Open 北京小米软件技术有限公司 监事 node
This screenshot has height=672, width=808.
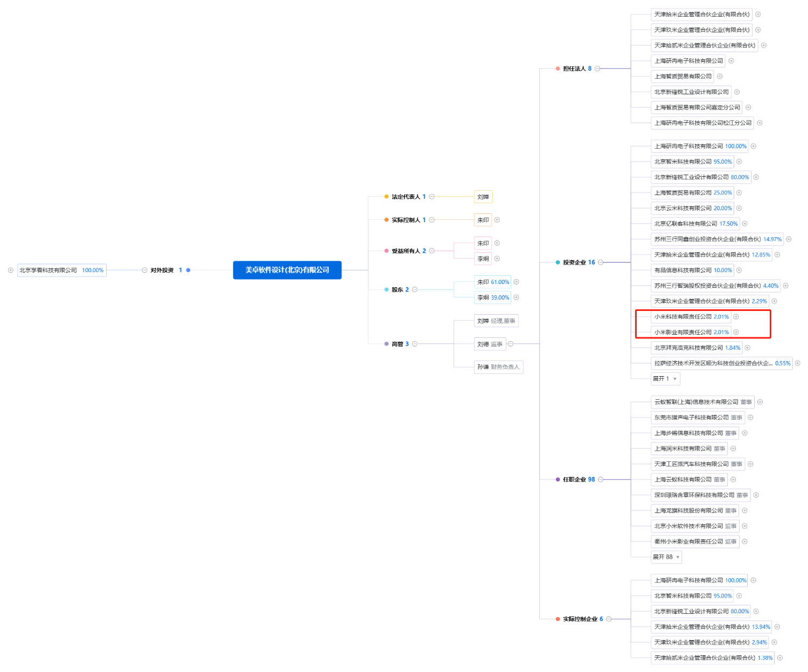[x=695, y=526]
